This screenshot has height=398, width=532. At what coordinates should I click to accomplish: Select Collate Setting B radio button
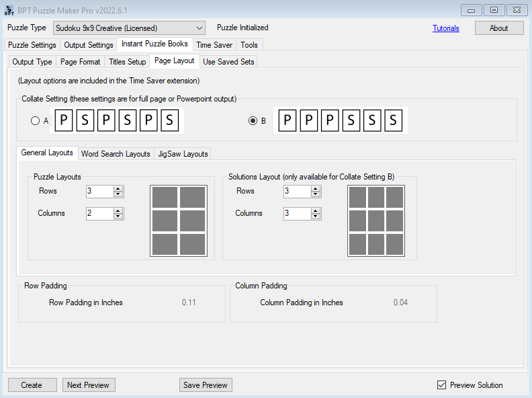click(253, 120)
